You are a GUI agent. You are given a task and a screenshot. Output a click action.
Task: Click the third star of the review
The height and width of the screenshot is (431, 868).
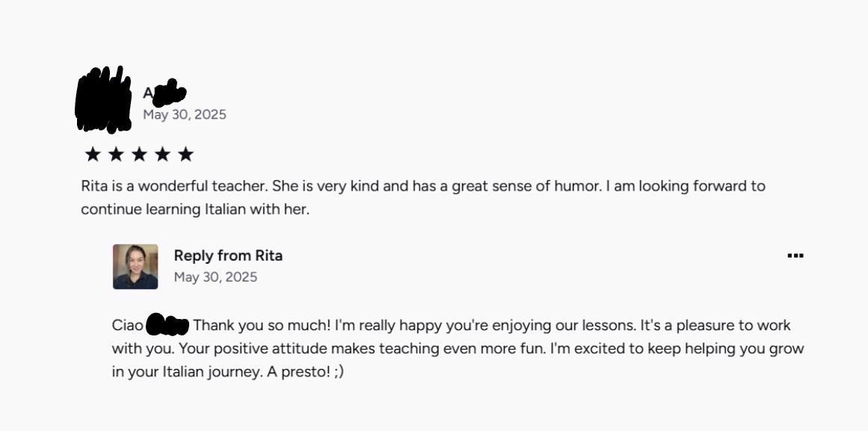[x=139, y=155]
